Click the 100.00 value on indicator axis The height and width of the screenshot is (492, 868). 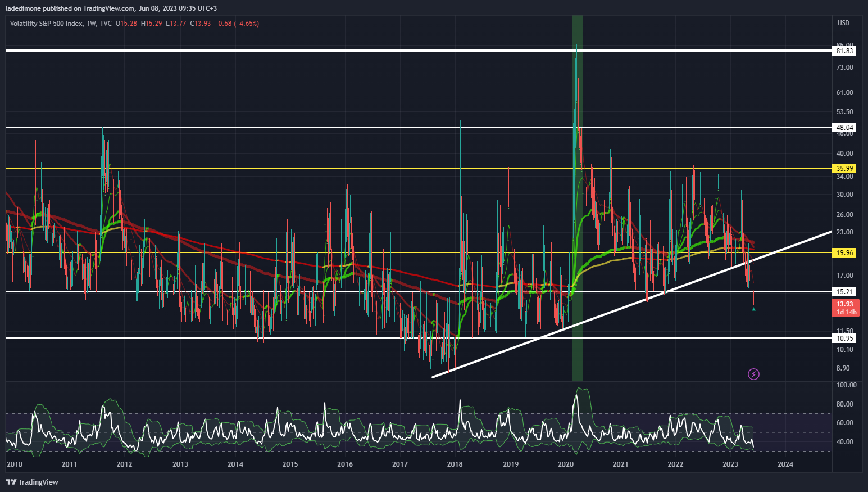tap(846, 385)
